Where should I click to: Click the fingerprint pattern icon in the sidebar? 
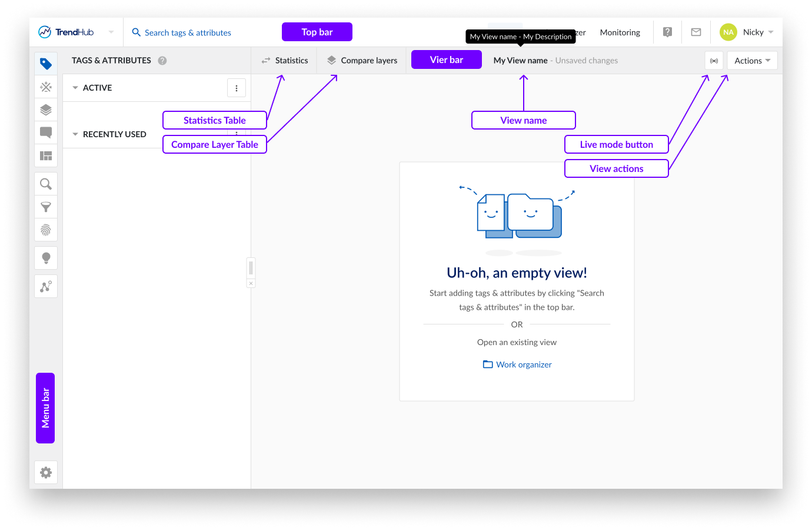(x=46, y=230)
